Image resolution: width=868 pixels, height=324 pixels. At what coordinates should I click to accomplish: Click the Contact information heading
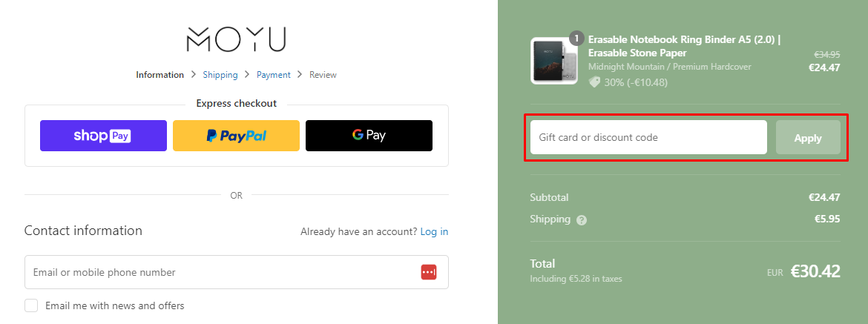coord(83,231)
